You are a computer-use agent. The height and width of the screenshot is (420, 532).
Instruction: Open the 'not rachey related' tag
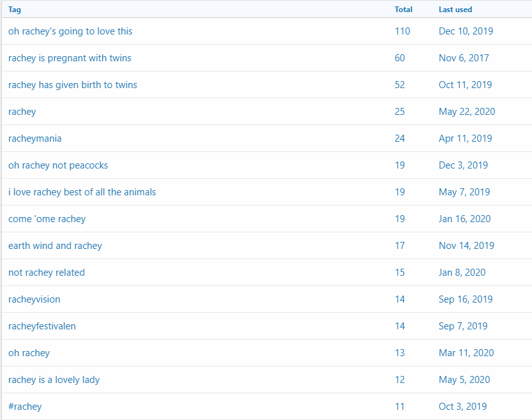point(47,272)
